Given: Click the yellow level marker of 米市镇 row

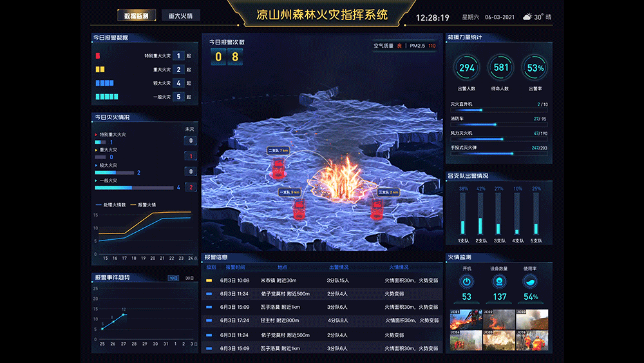Looking at the screenshot, I should [x=209, y=280].
